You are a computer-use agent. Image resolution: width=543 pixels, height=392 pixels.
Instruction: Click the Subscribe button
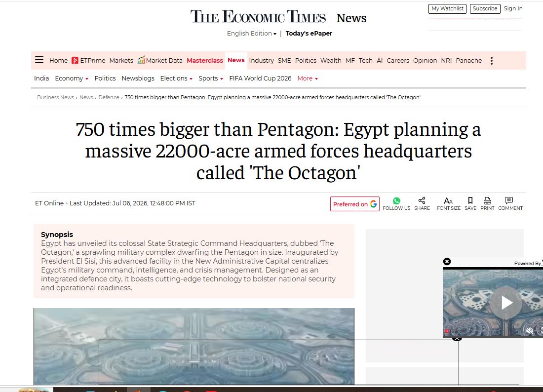click(x=485, y=9)
